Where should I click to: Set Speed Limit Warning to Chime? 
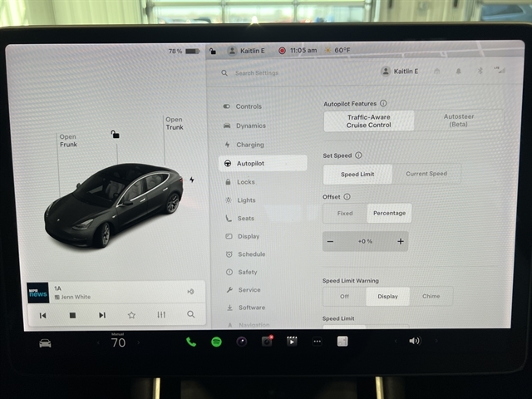click(x=431, y=296)
